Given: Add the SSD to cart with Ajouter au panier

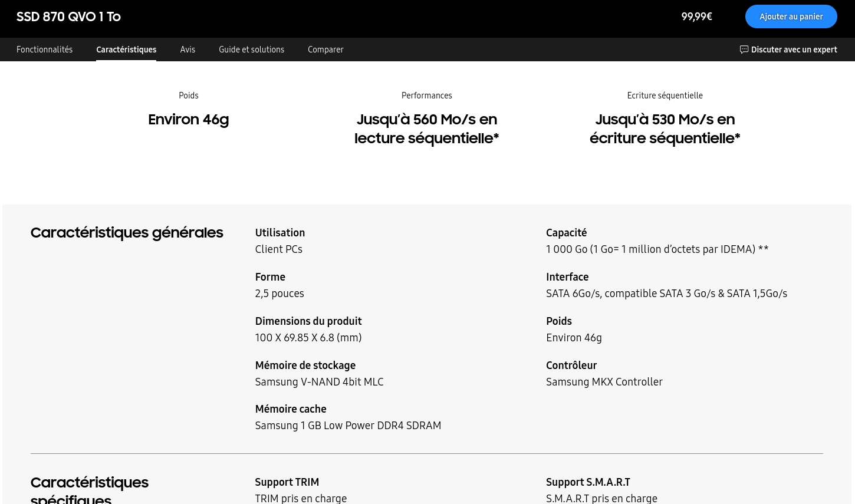Looking at the screenshot, I should 791,17.
